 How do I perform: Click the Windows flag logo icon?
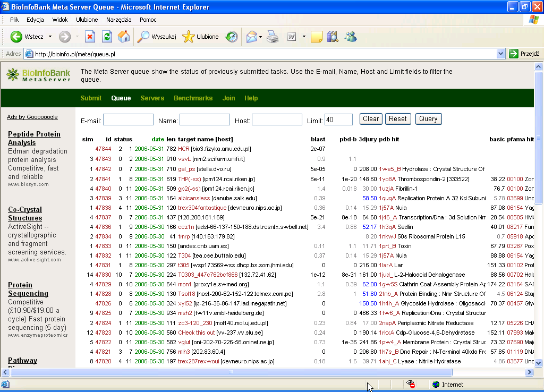click(x=534, y=20)
